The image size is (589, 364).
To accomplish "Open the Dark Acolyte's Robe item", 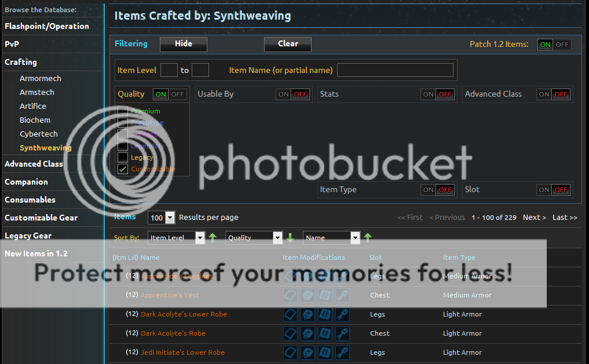I will 173,333.
